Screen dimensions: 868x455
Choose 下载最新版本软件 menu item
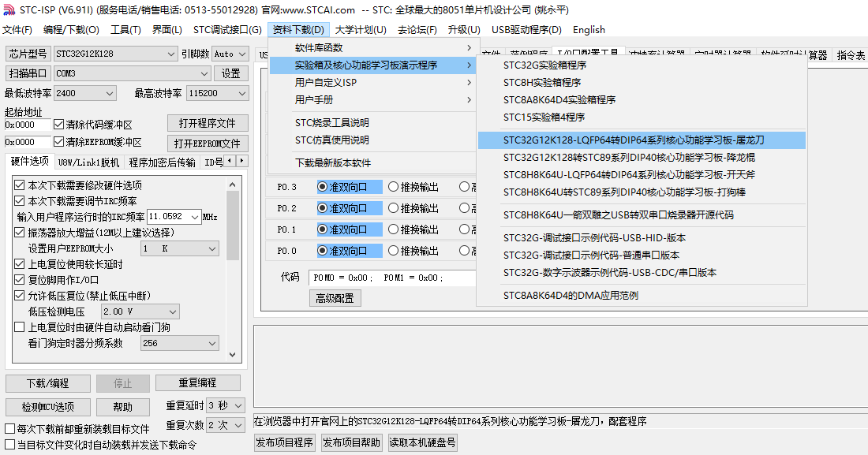click(x=372, y=163)
